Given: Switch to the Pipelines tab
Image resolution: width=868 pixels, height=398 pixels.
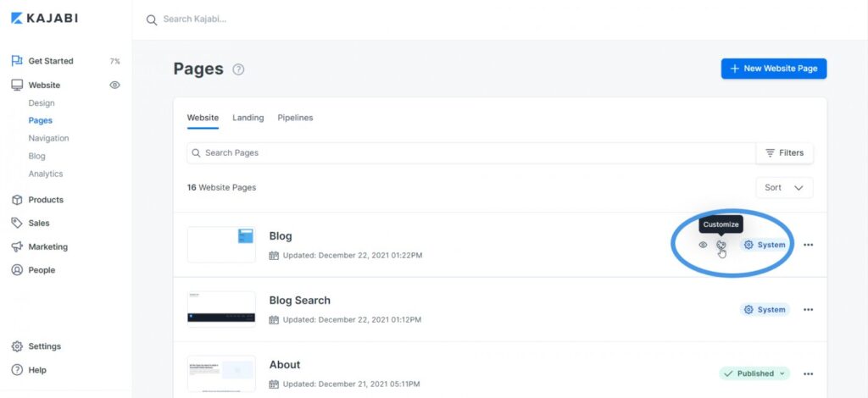Looking at the screenshot, I should (x=295, y=118).
